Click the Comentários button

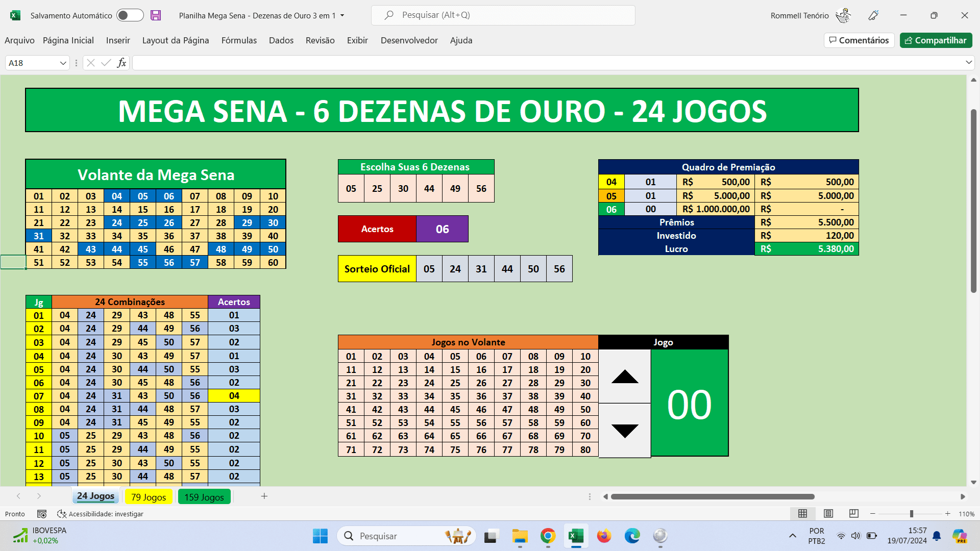[859, 40]
